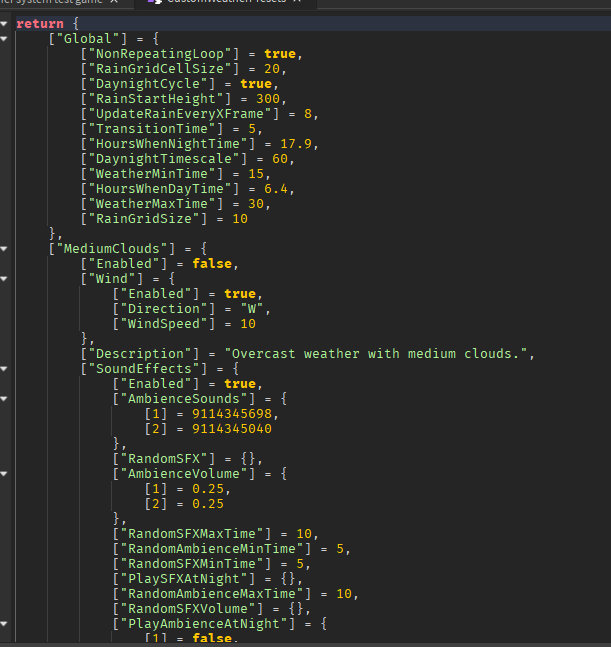Click the "SoundEffects" key name
The image size is (611, 647).
[144, 369]
